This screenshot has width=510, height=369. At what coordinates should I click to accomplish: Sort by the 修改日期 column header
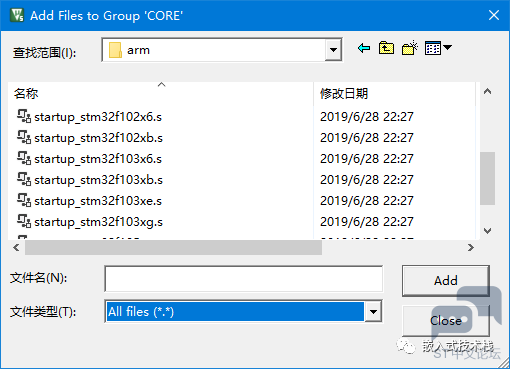394,94
